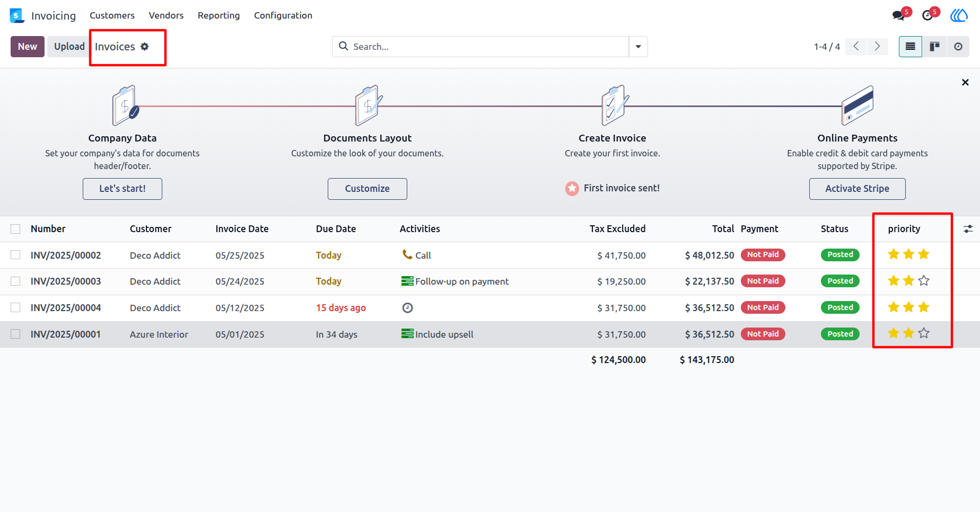Check the INV/2025/00001 row checkbox
Viewport: 980px width, 512px height.
[x=15, y=334]
